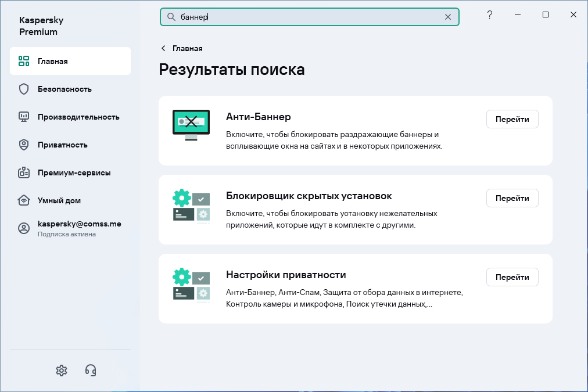Open Умный дом section
The width and height of the screenshot is (588, 392).
(x=70, y=200)
